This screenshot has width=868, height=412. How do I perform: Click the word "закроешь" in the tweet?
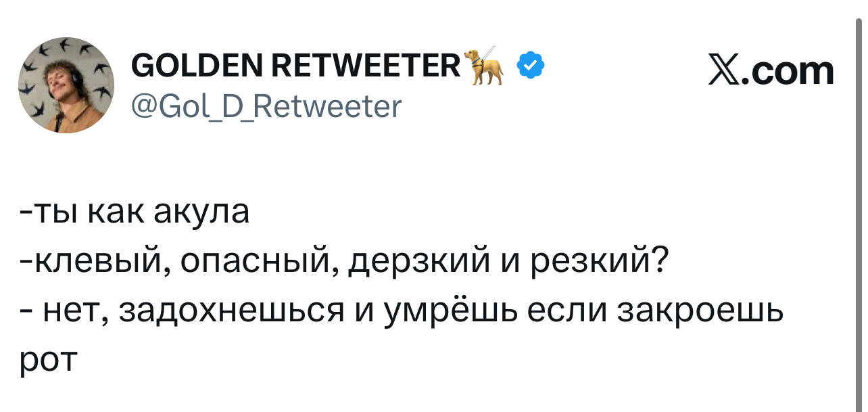coord(702,312)
